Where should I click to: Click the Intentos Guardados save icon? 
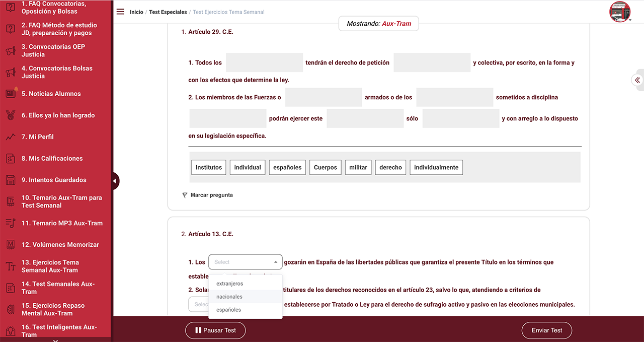(x=11, y=180)
